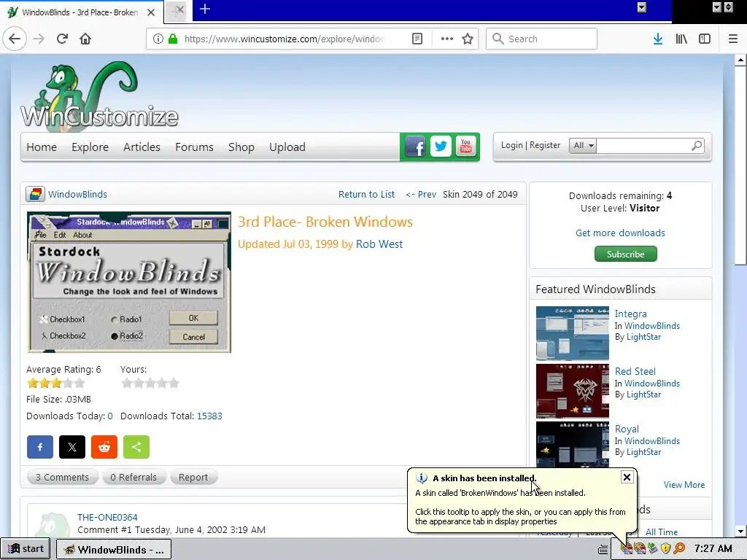Click the address bar URL

click(284, 39)
